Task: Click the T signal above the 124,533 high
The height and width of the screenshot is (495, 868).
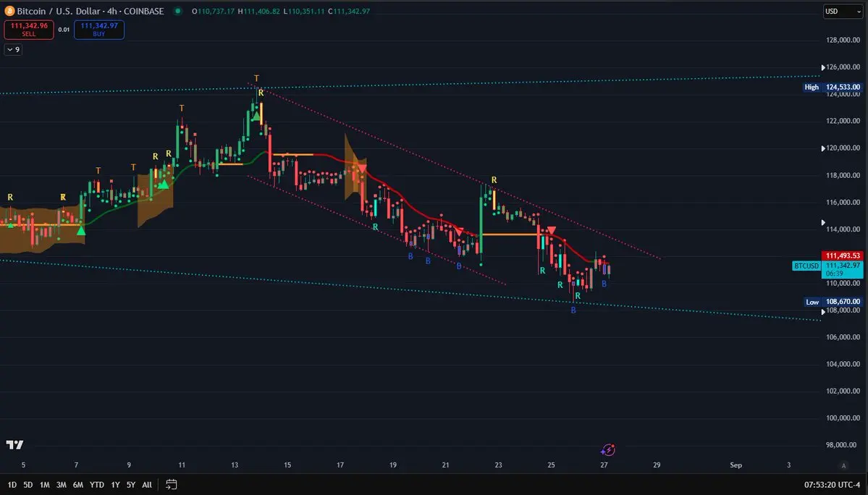Action: [x=256, y=79]
